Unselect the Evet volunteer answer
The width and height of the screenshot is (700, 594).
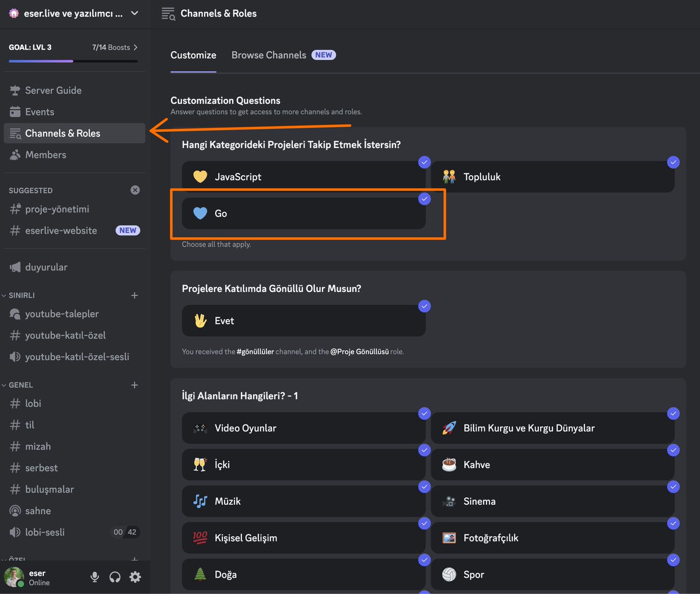pos(303,320)
